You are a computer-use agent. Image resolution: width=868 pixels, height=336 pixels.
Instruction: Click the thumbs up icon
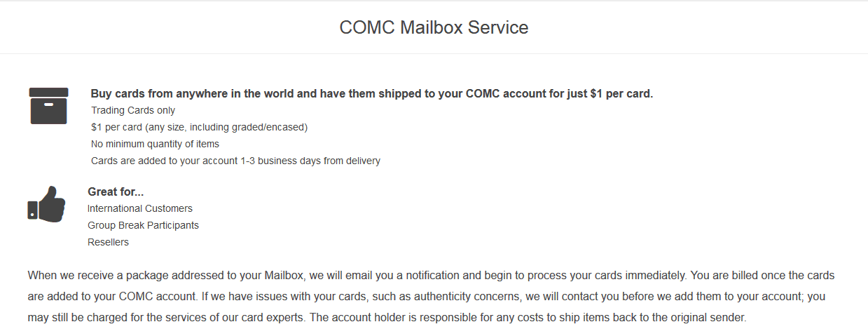point(47,204)
